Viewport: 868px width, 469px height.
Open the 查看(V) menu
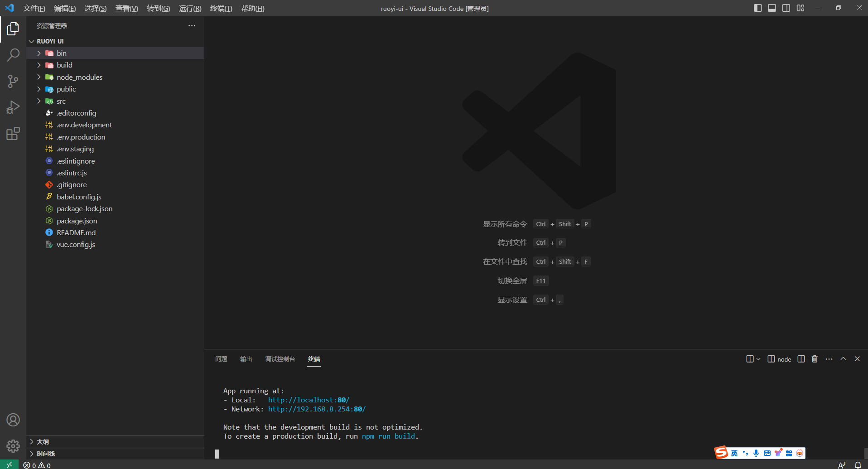(127, 9)
